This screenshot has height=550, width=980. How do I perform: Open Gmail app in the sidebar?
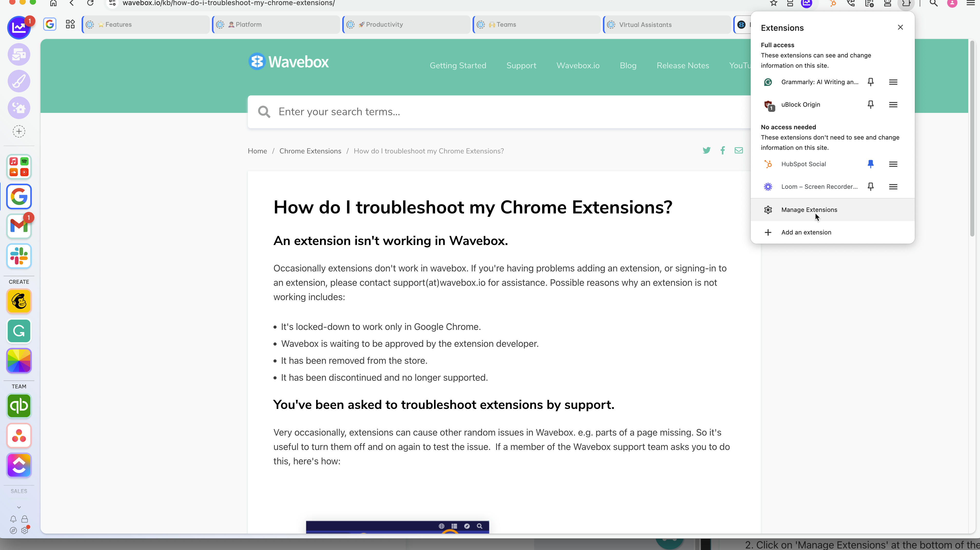coord(19,226)
